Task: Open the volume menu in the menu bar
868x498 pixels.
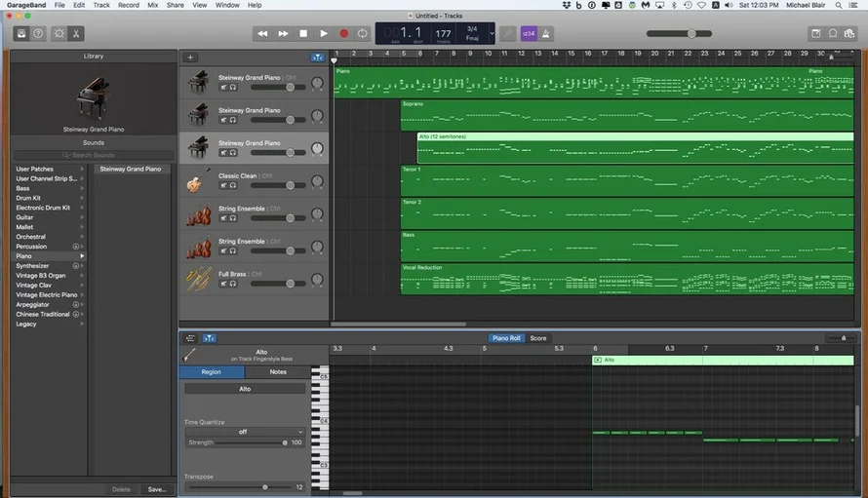Action: [730, 5]
